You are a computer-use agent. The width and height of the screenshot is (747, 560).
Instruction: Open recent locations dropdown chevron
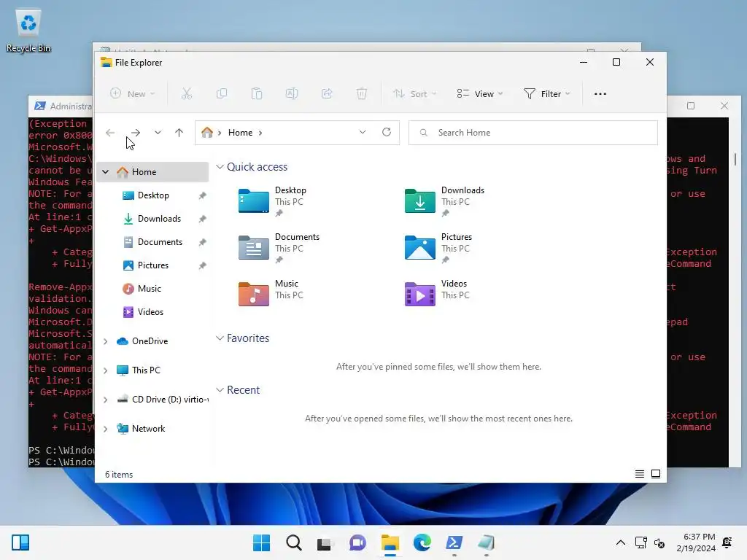[x=158, y=133]
